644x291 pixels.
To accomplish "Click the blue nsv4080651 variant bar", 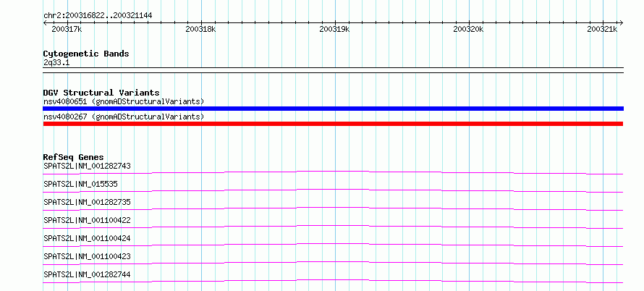I will [333, 109].
